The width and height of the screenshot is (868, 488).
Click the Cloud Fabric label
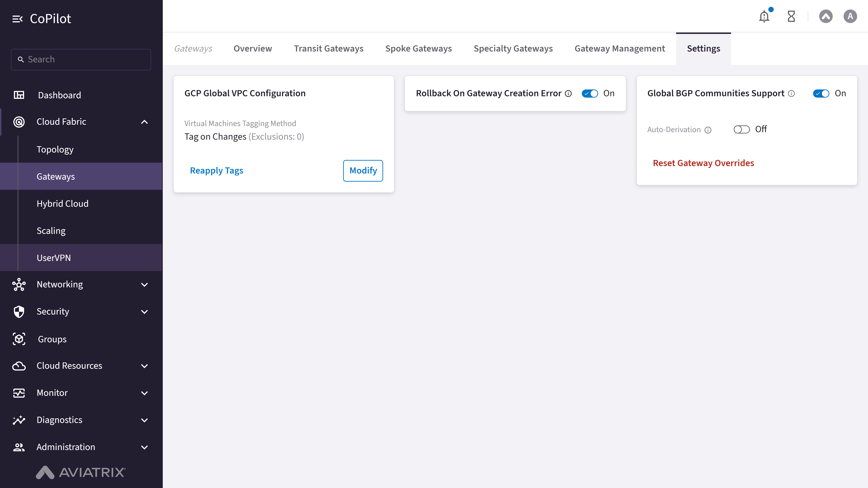click(61, 122)
